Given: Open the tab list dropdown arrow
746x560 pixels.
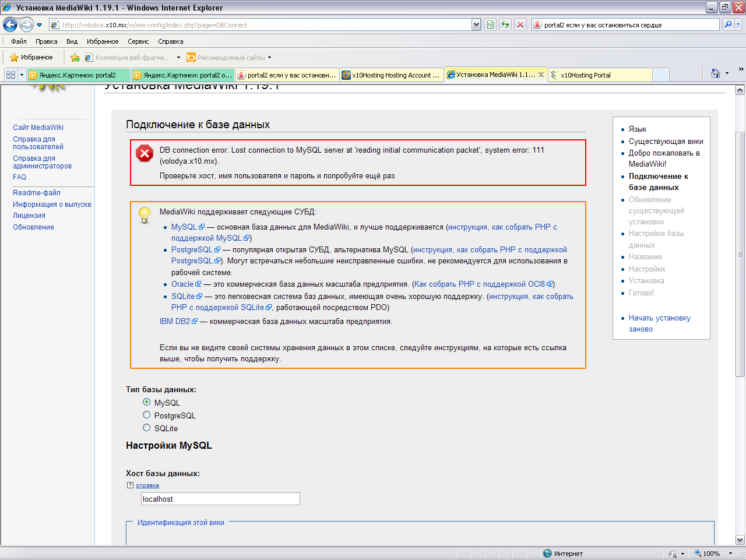Looking at the screenshot, I should click(x=22, y=75).
